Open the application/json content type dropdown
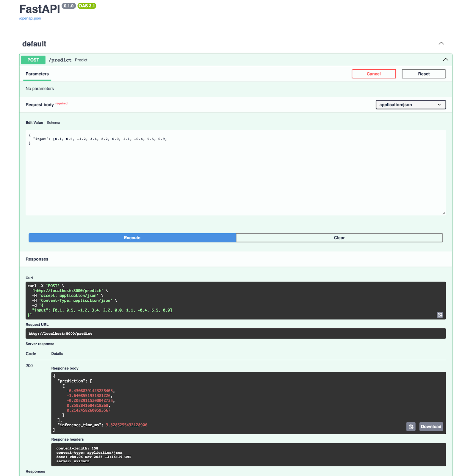The width and height of the screenshot is (468, 476). 411,105
